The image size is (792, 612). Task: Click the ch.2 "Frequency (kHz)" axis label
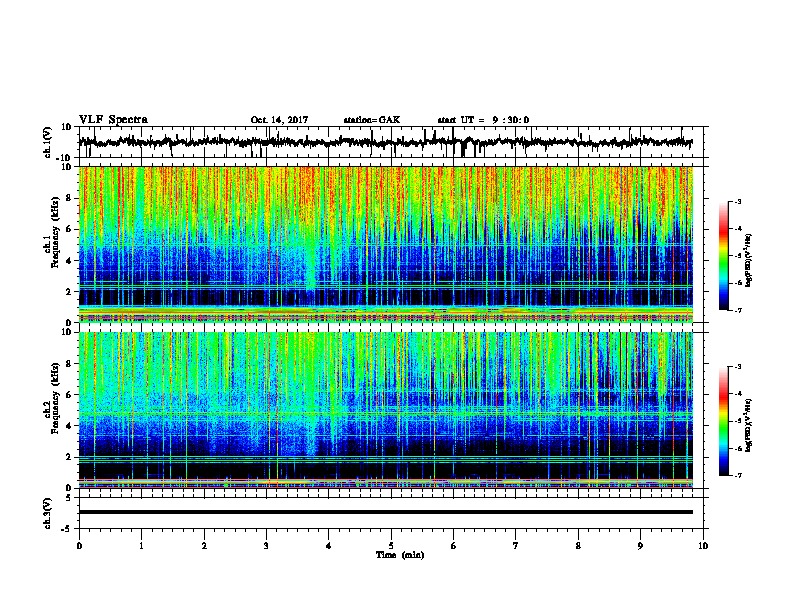[56, 398]
